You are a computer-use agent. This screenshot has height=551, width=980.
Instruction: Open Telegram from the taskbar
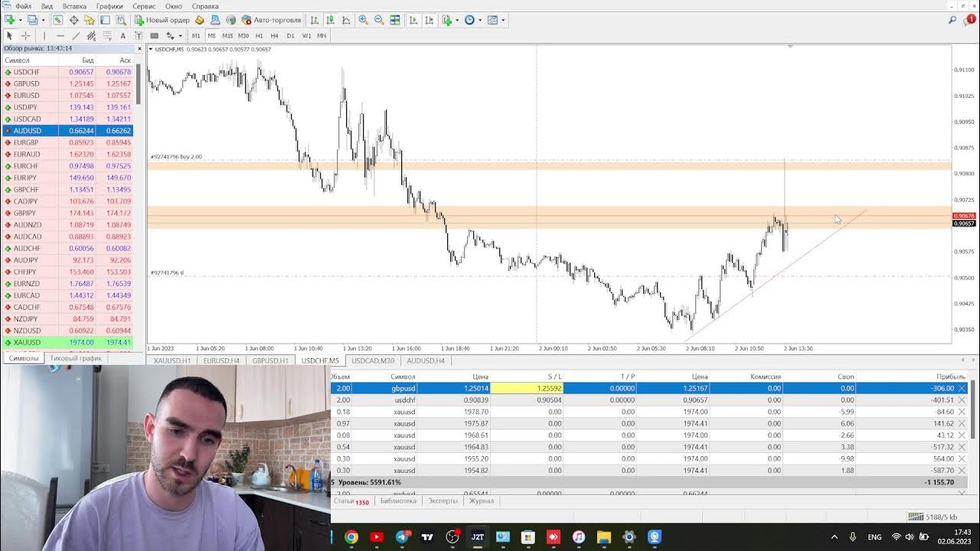(x=402, y=536)
